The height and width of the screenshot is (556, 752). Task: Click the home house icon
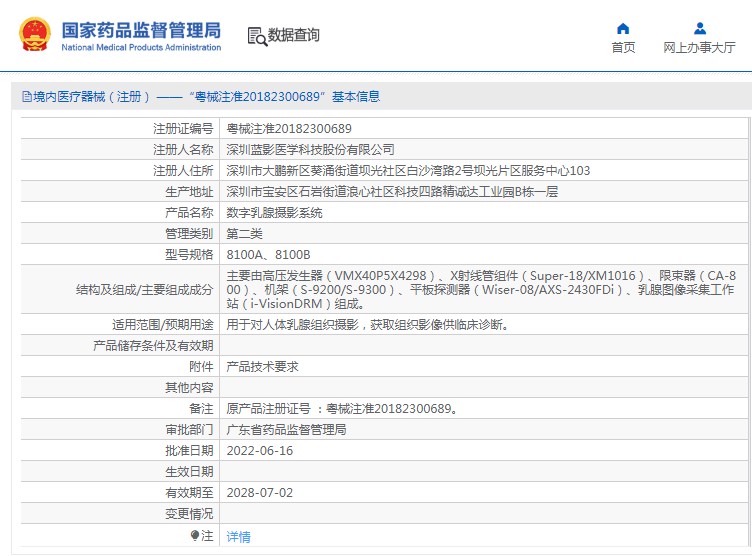click(623, 29)
